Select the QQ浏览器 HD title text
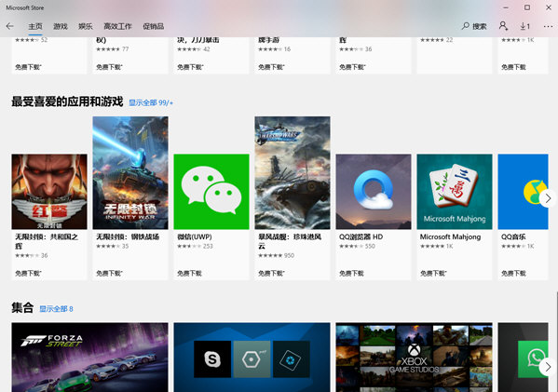The image size is (558, 392). click(x=361, y=237)
